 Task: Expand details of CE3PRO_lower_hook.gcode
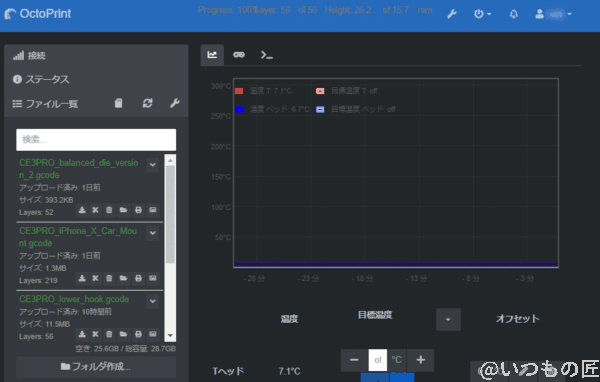point(152,301)
